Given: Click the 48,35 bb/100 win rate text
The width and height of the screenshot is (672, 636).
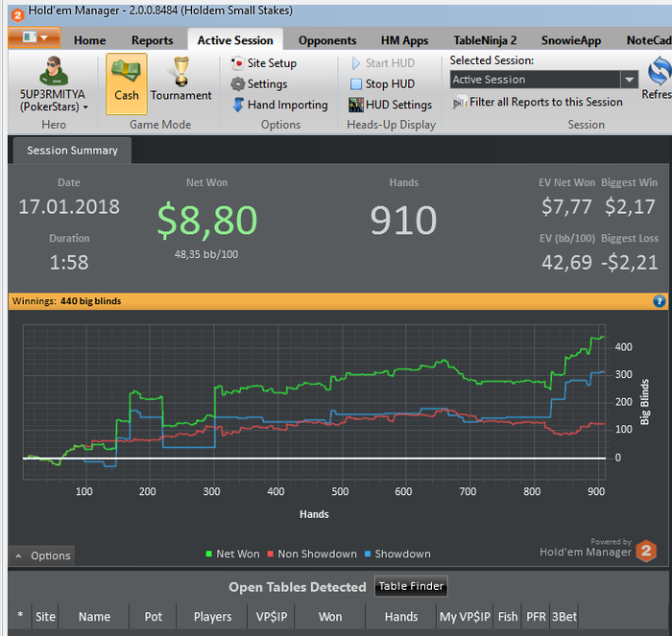Looking at the screenshot, I should [206, 254].
